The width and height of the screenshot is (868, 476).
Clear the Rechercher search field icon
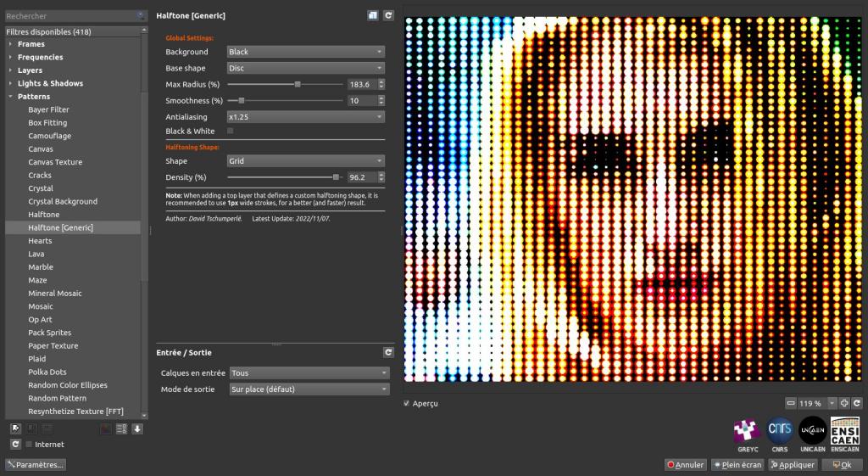tap(142, 16)
